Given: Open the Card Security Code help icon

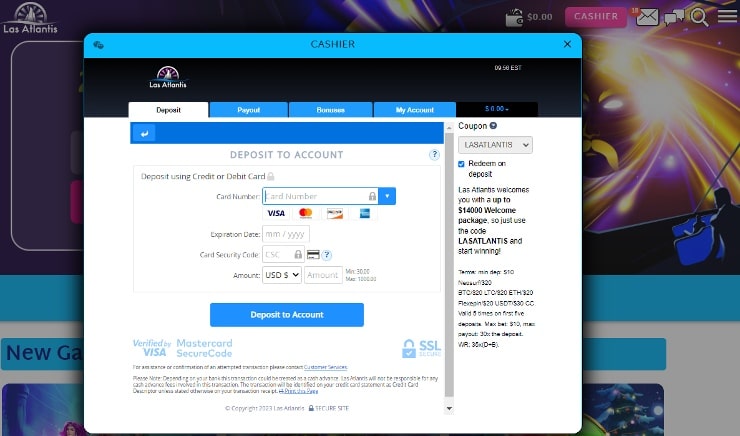Looking at the screenshot, I should (326, 255).
